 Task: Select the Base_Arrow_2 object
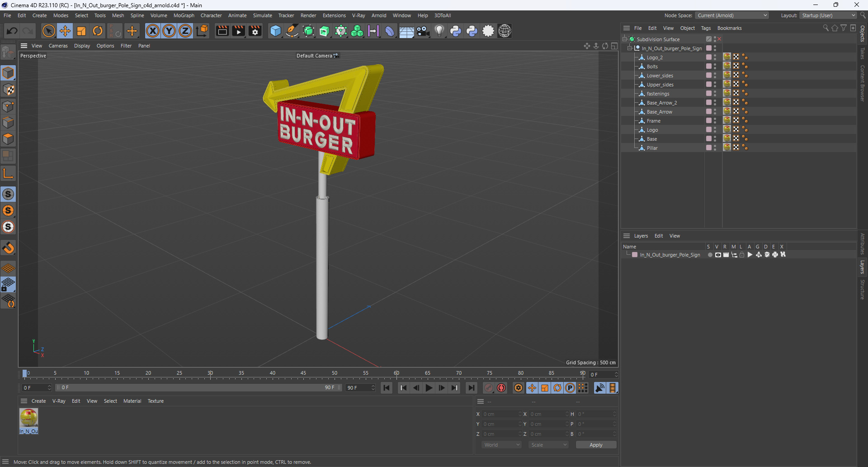point(662,103)
